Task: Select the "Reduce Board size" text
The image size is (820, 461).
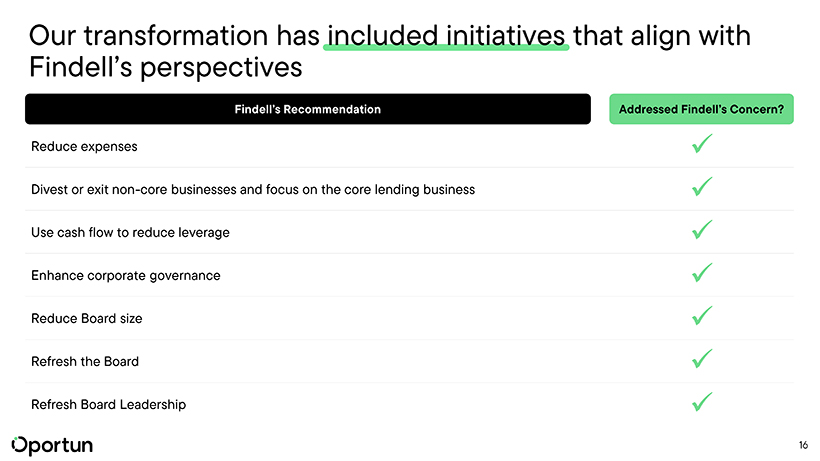Action: tap(87, 318)
